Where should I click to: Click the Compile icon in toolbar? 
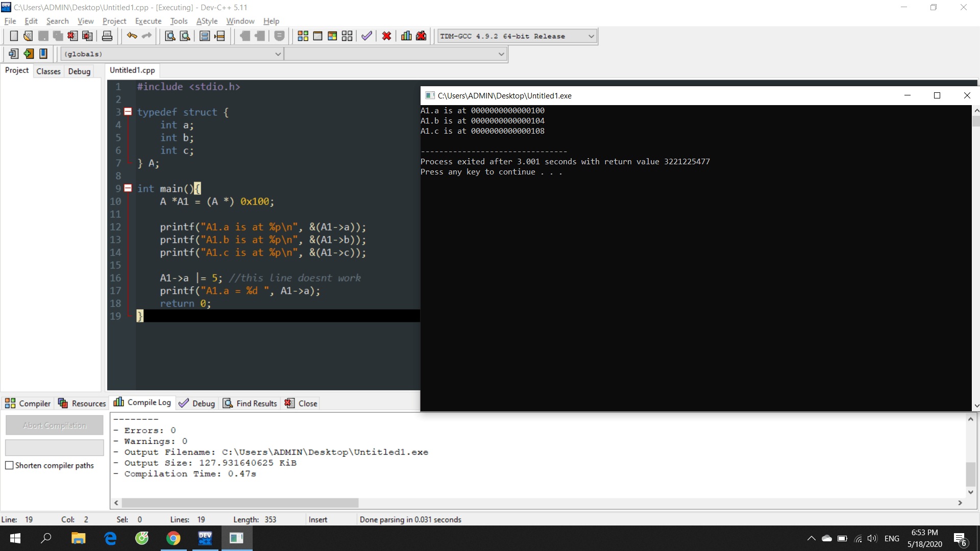303,36
